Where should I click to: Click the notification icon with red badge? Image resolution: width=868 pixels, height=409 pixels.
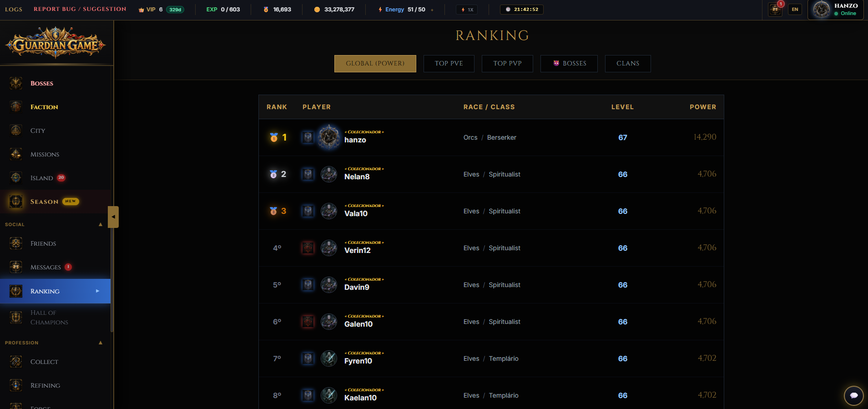click(775, 9)
